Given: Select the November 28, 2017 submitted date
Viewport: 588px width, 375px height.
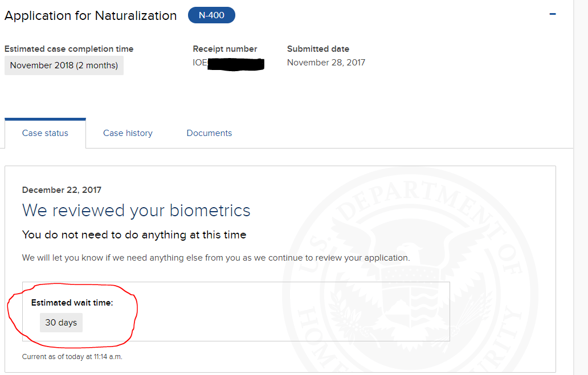Looking at the screenshot, I should coord(326,63).
